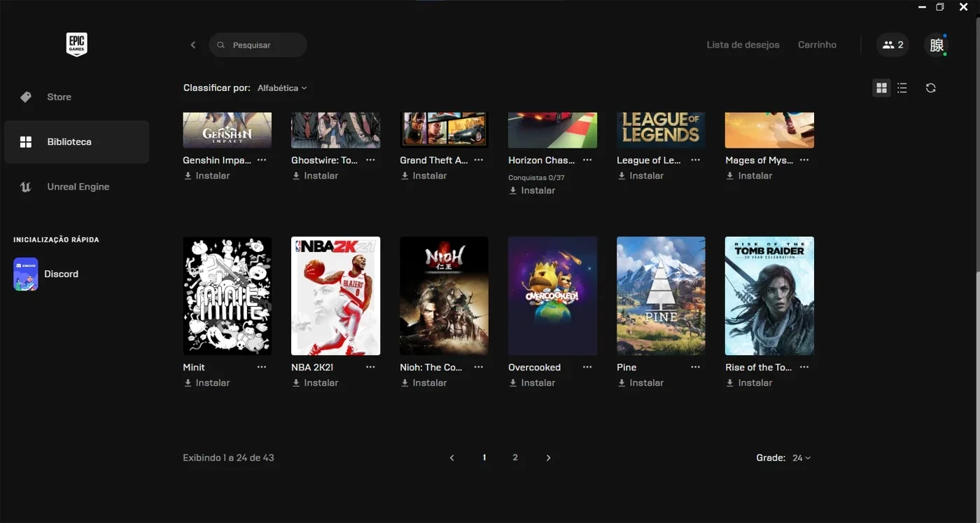Open options menu for Overcooked
The height and width of the screenshot is (523, 980).
587,367
